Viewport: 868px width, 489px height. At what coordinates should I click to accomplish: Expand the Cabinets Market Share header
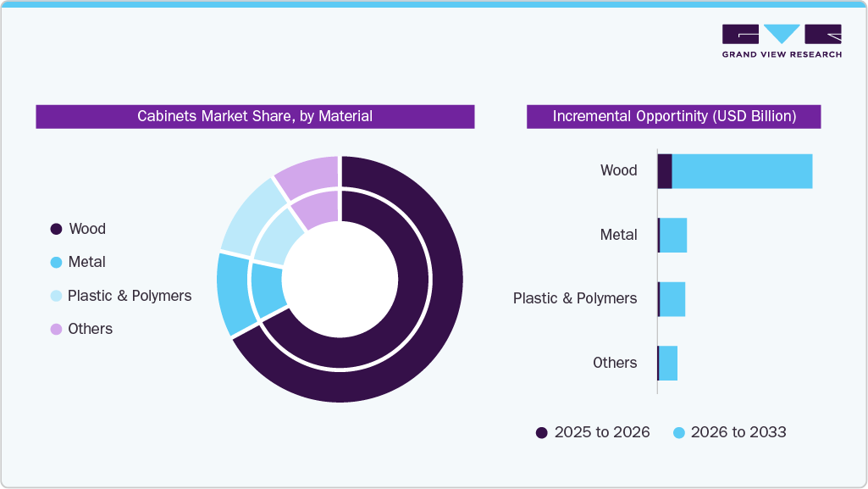coord(255,116)
